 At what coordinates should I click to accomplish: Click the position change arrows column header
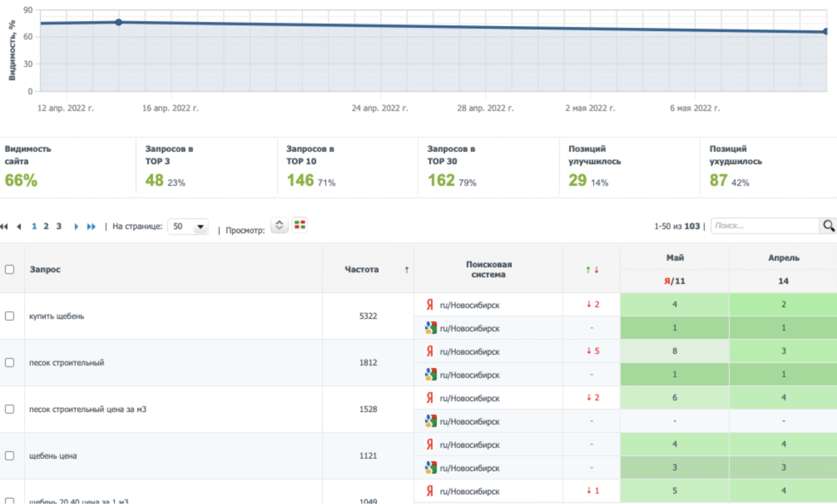592,269
